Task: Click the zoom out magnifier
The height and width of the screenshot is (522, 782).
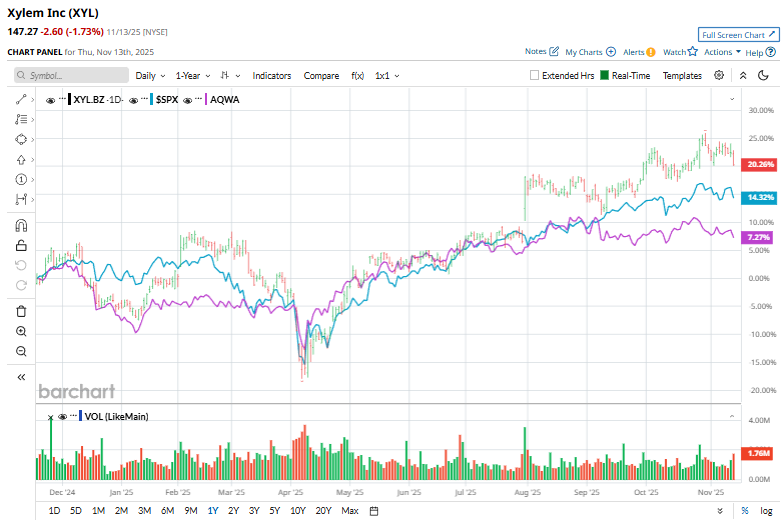Action: 21,351
